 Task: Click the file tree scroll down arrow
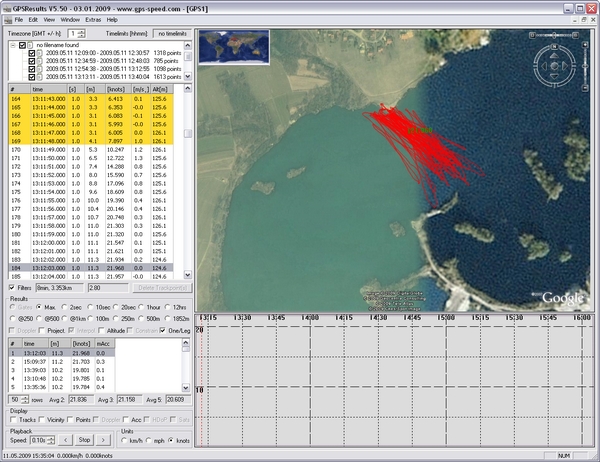[188, 76]
